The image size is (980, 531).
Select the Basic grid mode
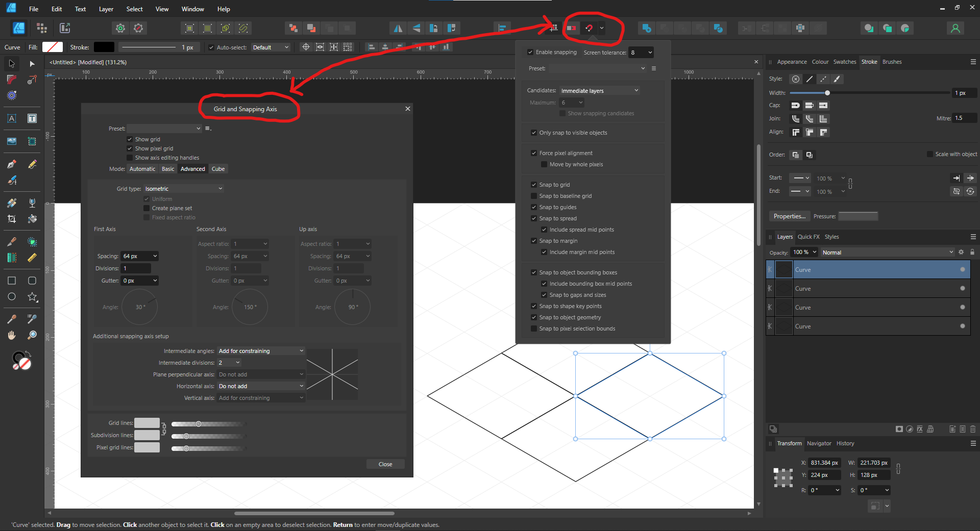pyautogui.click(x=168, y=169)
